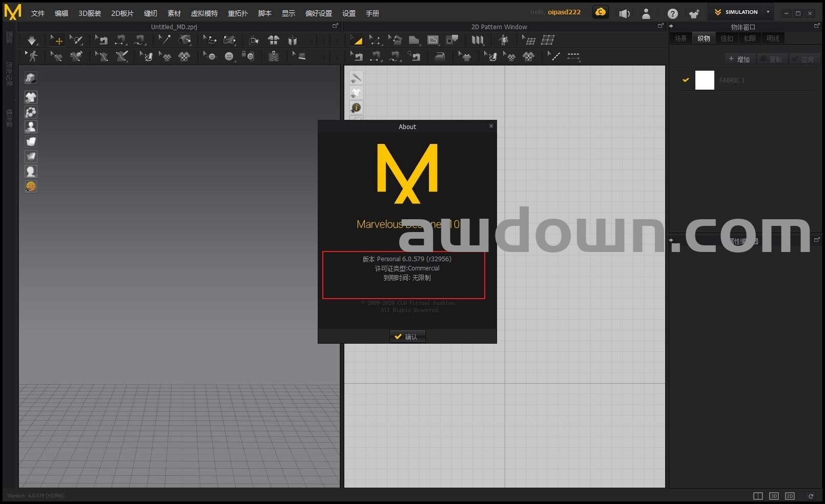Confirm the About dialog with 确认
Image resolution: width=825 pixels, height=504 pixels.
point(407,337)
